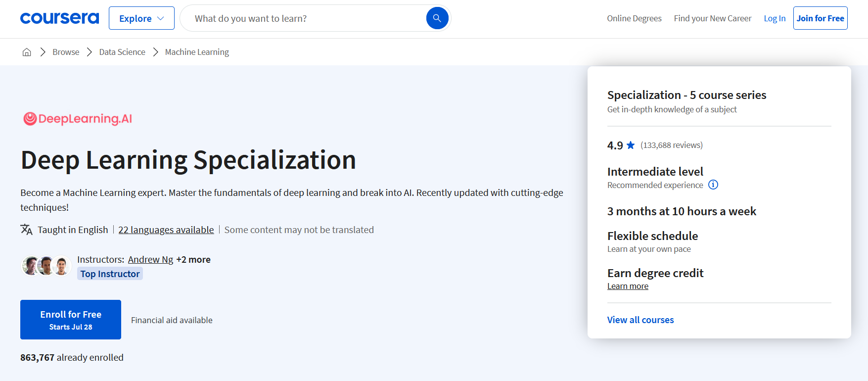Screen dimensions: 868x381
Task: Click the Taught in English text
Action: tap(73, 230)
